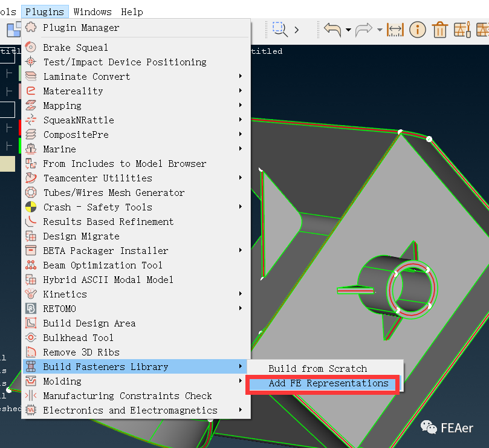Click the Build Design Area icon
The image size is (489, 448).
pos(31,323)
